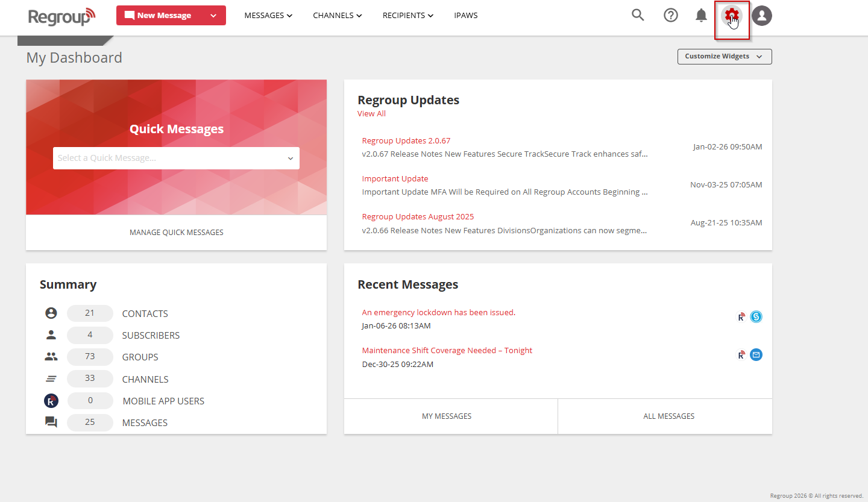This screenshot has height=502, width=868.
Task: Click the Subscribers count 4
Action: tap(90, 335)
